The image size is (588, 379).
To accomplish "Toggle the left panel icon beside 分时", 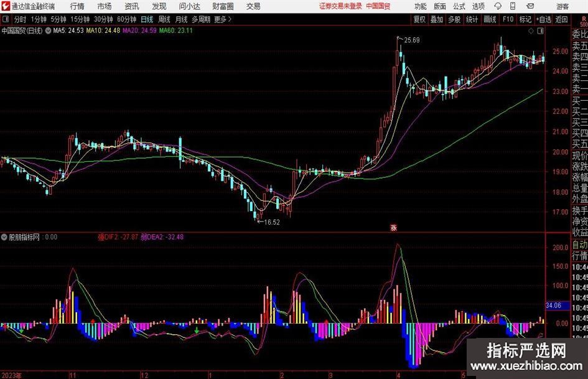I will (6, 19).
